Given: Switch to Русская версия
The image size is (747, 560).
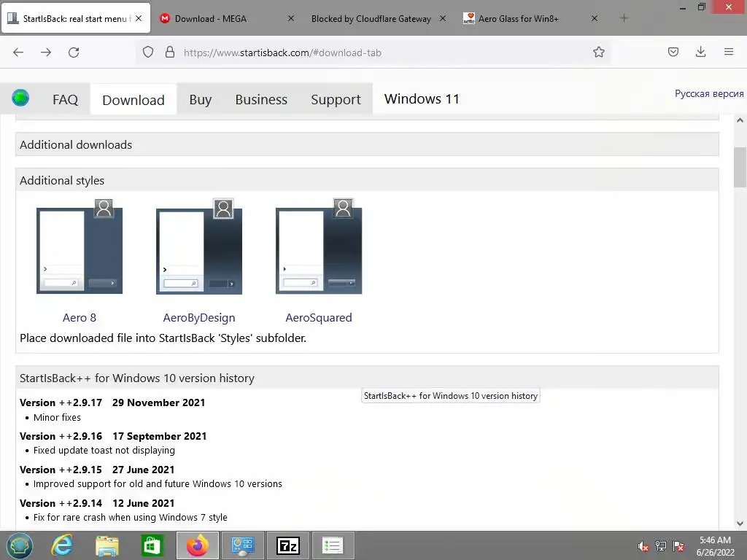Looking at the screenshot, I should click(x=709, y=94).
